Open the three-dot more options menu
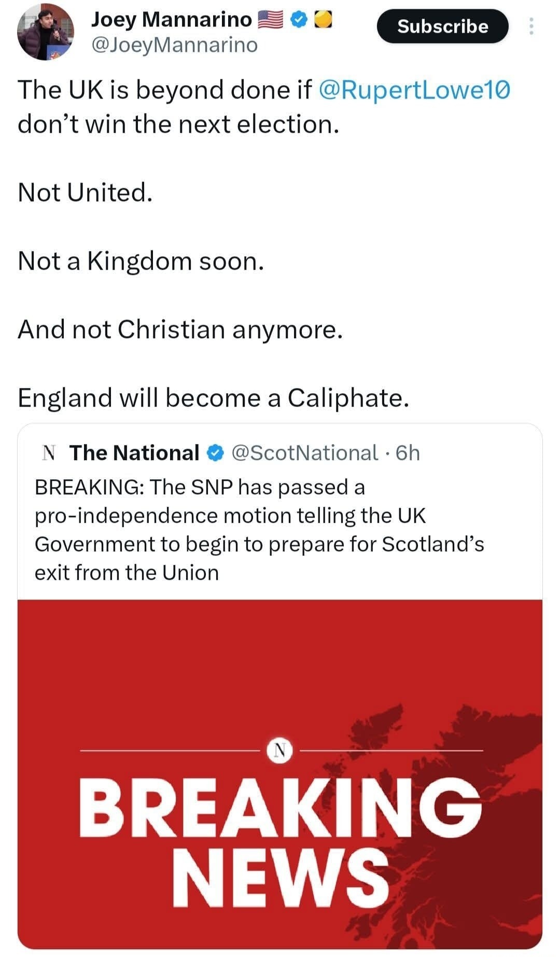Image resolution: width=560 pixels, height=957 pixels. click(532, 25)
